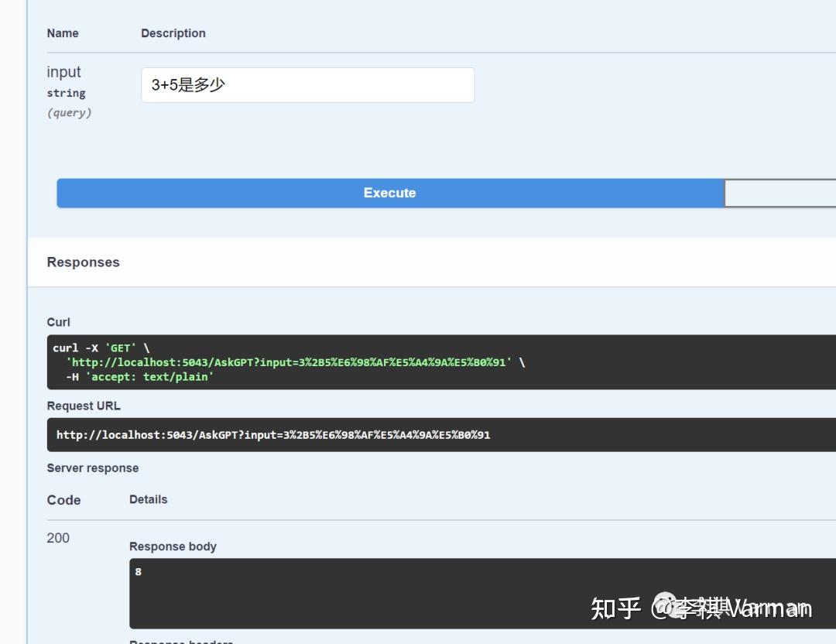The height and width of the screenshot is (644, 836).
Task: Click the 'Code' column header
Action: pyautogui.click(x=63, y=500)
